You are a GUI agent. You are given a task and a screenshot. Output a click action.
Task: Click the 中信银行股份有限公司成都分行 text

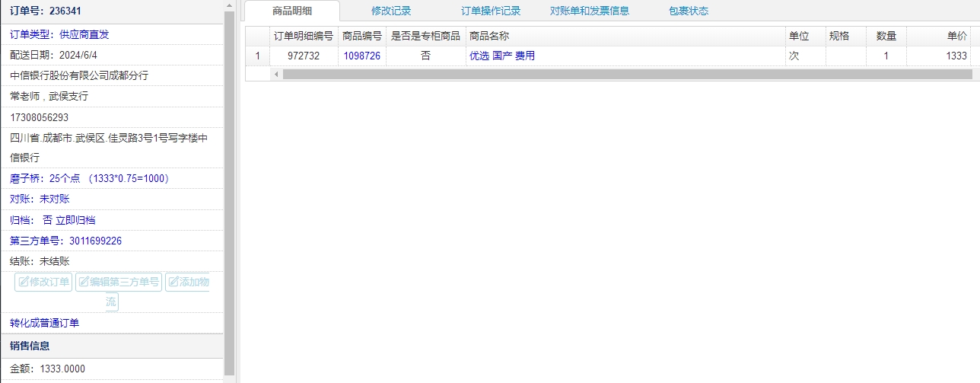(79, 75)
